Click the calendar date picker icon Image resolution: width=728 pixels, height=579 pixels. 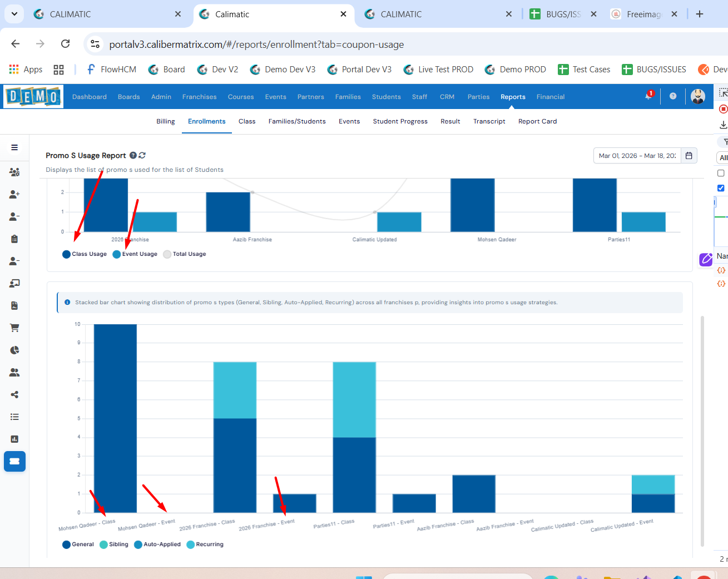pos(689,156)
